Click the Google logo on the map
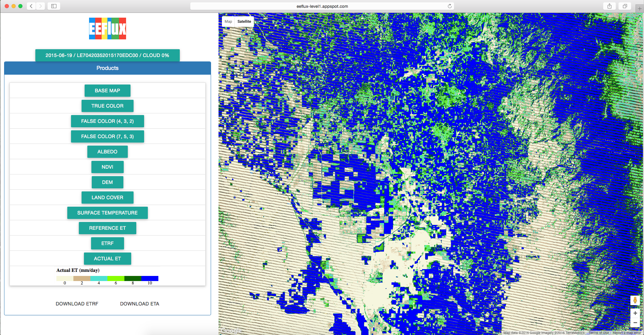644x335 pixels. point(231,331)
